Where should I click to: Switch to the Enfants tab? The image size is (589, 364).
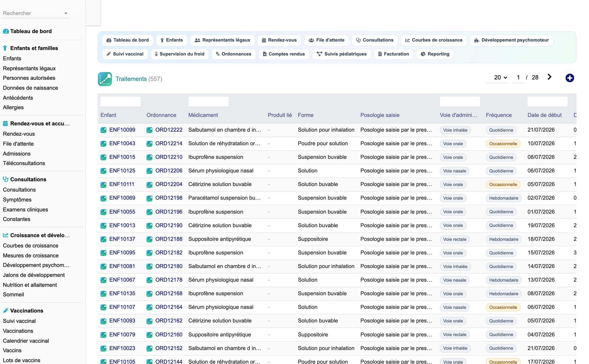click(x=171, y=40)
